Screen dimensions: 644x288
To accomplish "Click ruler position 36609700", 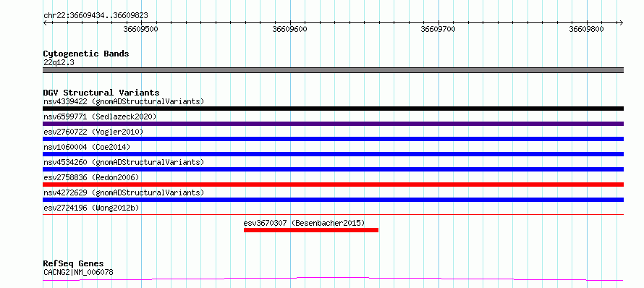I will tap(438, 29).
